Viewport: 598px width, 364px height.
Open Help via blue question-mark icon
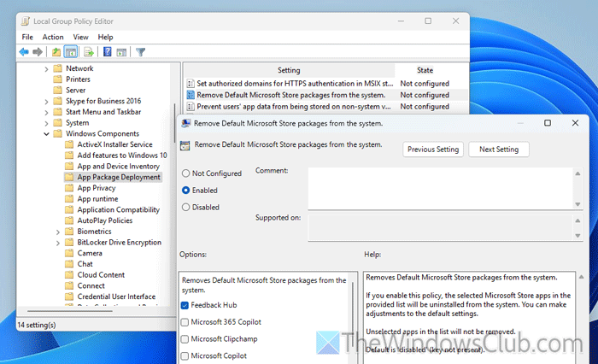pyautogui.click(x=108, y=51)
